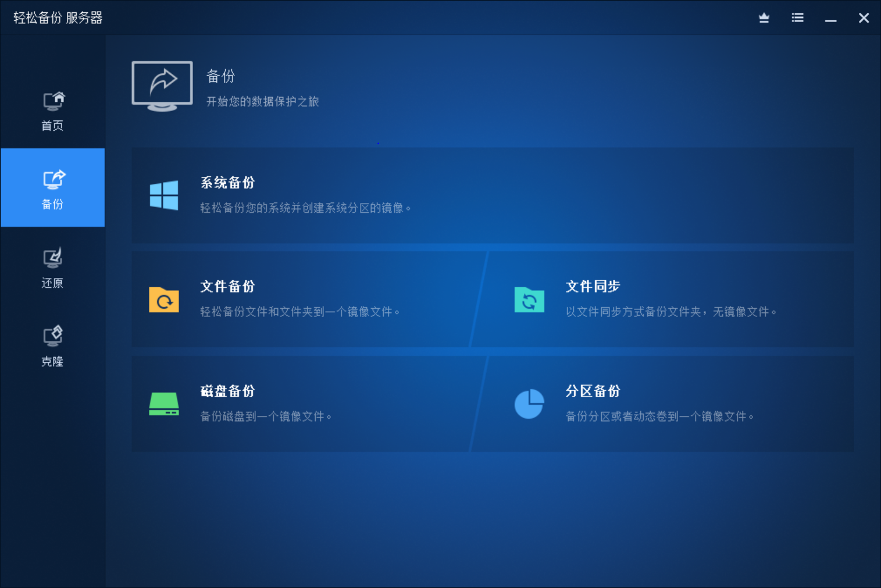The image size is (881, 588).
Task: Start a 系统备份 from its card
Action: (407, 195)
